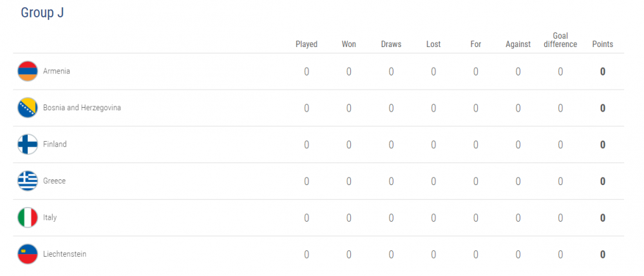Open the Italy team name
This screenshot has width=644, height=276.
click(50, 217)
